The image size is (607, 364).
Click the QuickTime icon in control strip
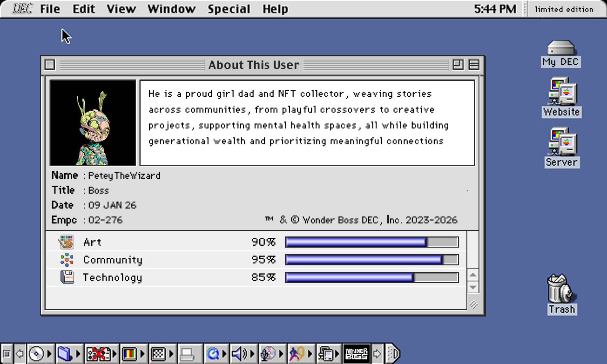pyautogui.click(x=213, y=354)
